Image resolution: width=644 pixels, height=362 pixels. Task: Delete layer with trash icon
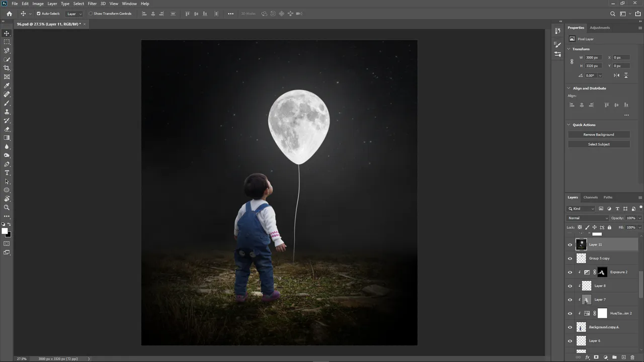(x=632, y=357)
